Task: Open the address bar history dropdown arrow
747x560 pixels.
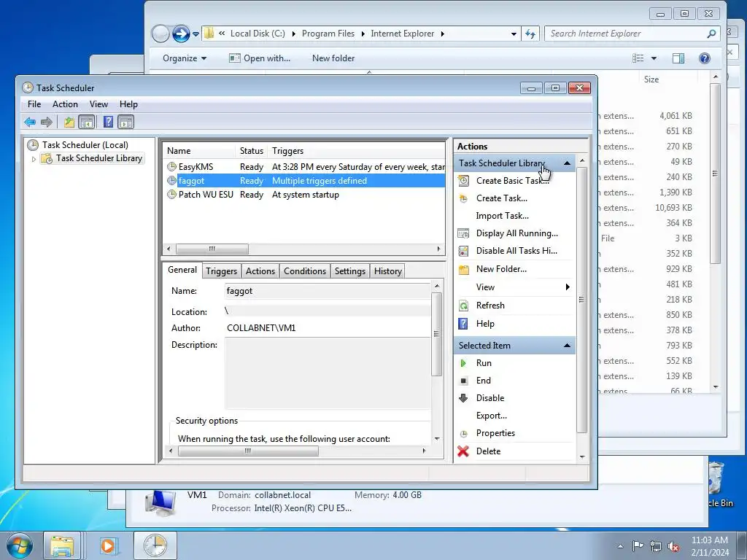Action: click(x=514, y=34)
